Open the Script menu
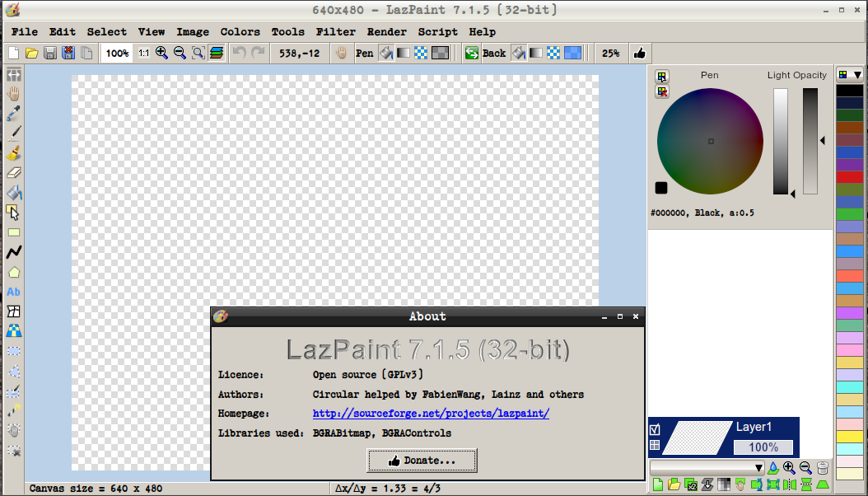Screen dimensions: 868x496 click(x=438, y=32)
